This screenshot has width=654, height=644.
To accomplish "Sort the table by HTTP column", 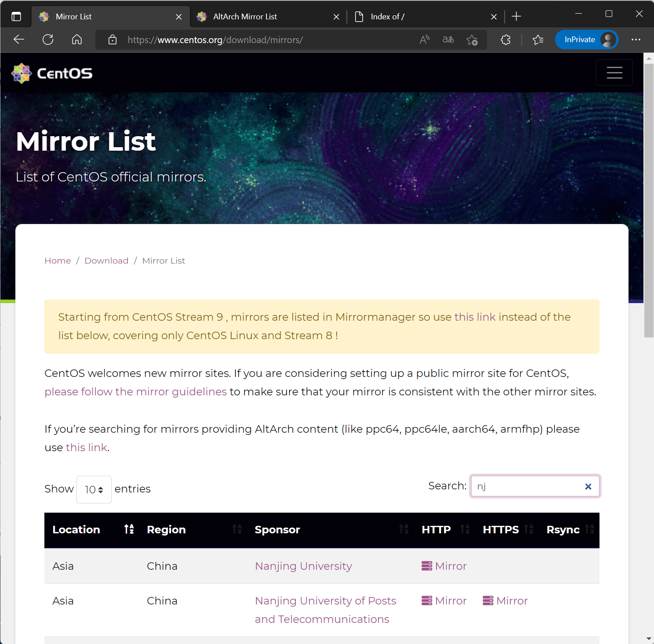I will tap(445, 530).
